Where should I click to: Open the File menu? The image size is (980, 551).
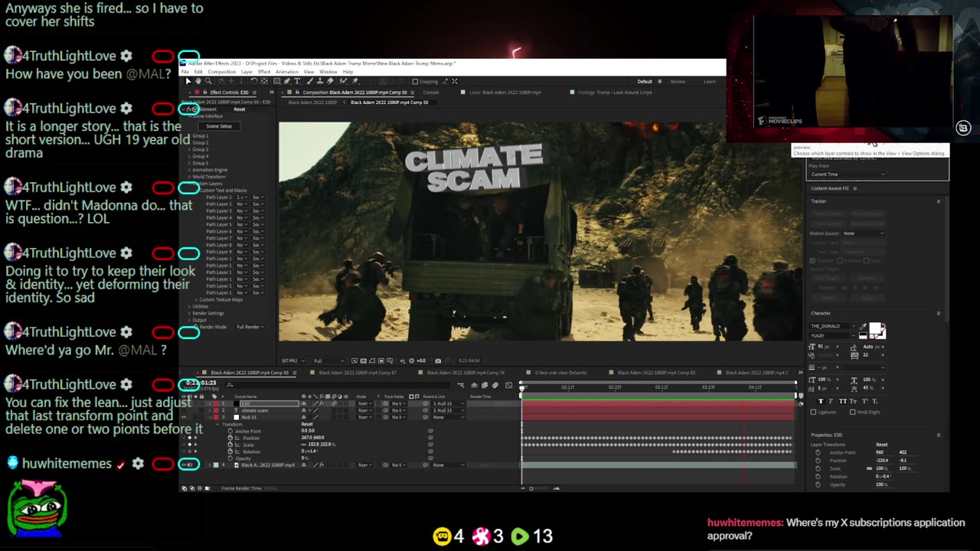coord(185,72)
